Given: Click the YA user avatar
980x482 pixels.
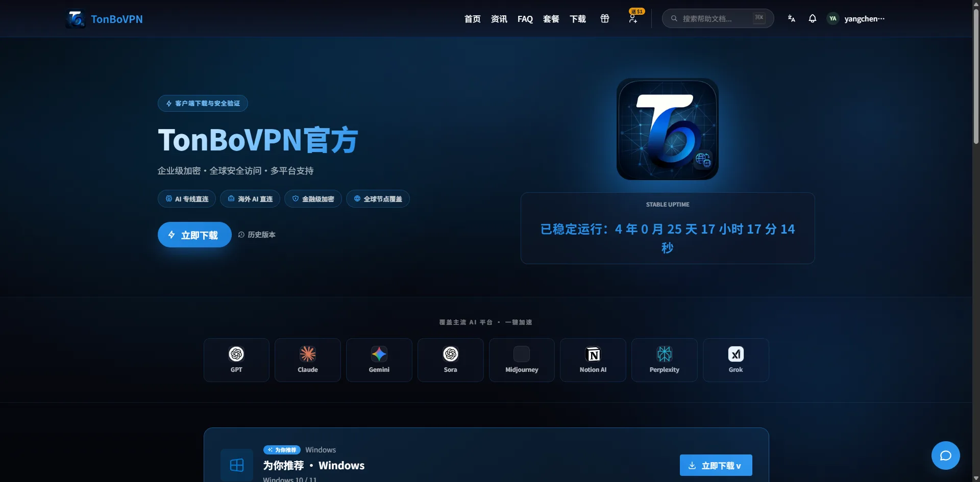Looking at the screenshot, I should click(832, 18).
